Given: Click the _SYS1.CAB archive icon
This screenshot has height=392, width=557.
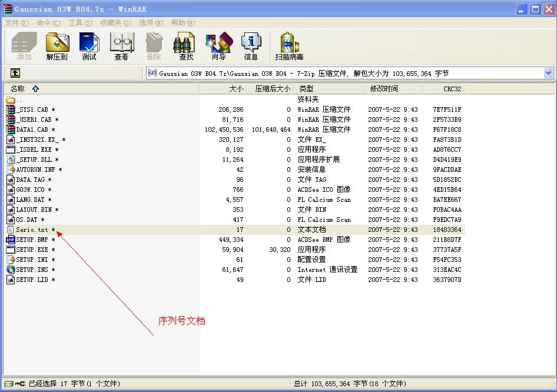Looking at the screenshot, I should [x=11, y=109].
